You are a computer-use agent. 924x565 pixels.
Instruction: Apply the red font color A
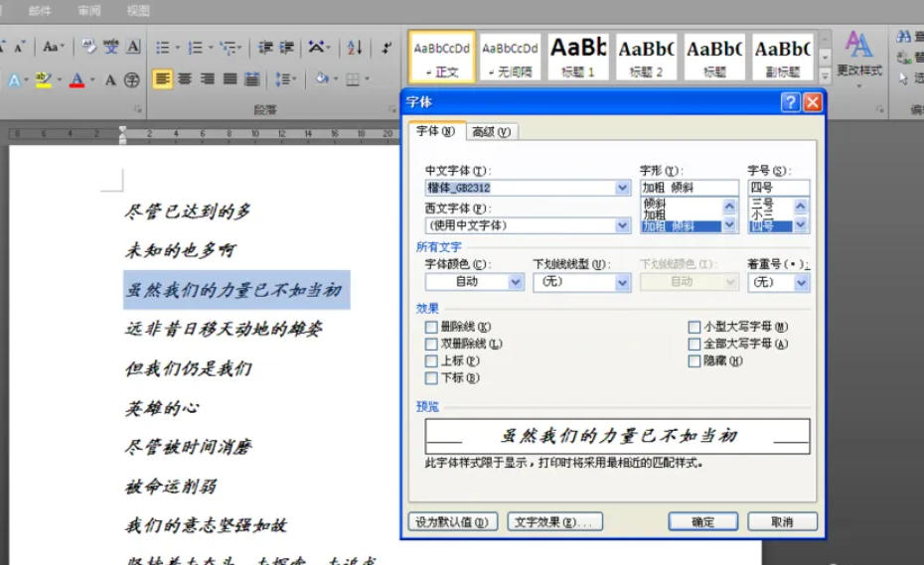coord(77,79)
